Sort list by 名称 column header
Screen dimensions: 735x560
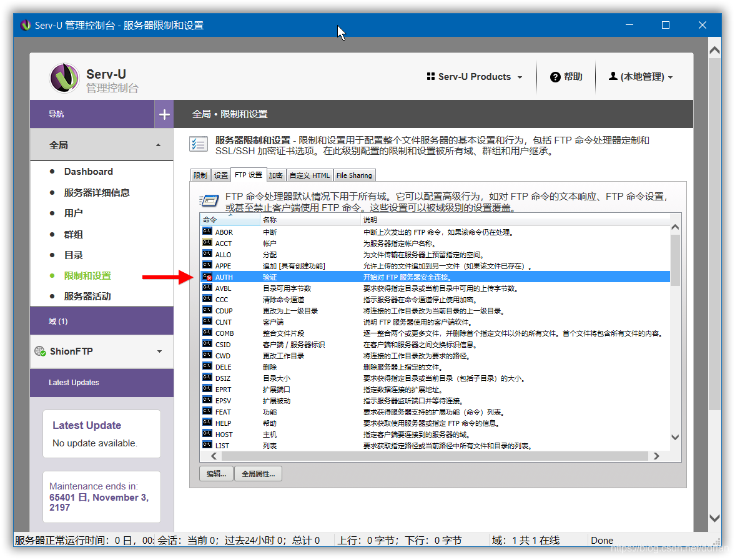(x=310, y=219)
